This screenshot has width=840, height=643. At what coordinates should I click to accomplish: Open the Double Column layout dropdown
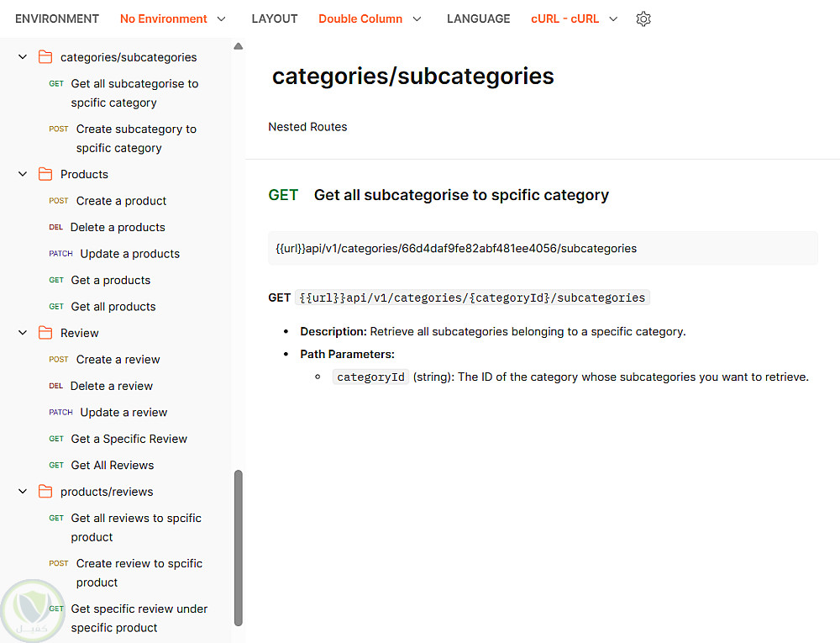point(370,18)
